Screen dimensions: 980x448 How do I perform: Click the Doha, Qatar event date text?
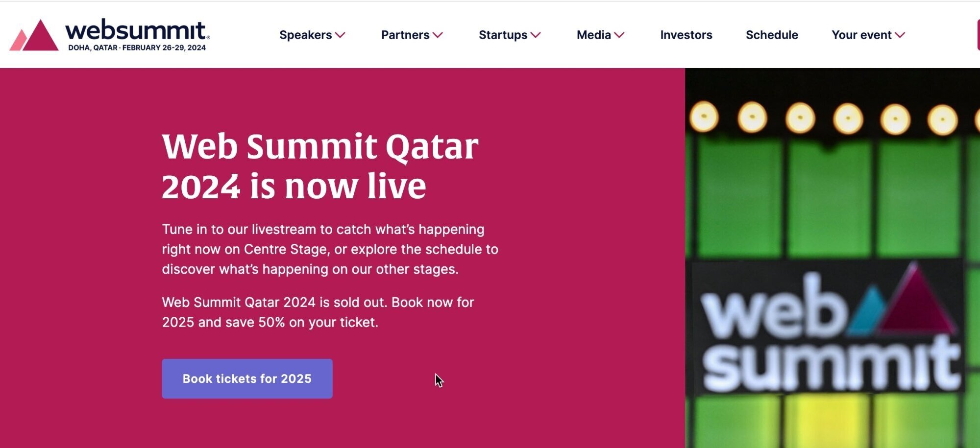(137, 48)
